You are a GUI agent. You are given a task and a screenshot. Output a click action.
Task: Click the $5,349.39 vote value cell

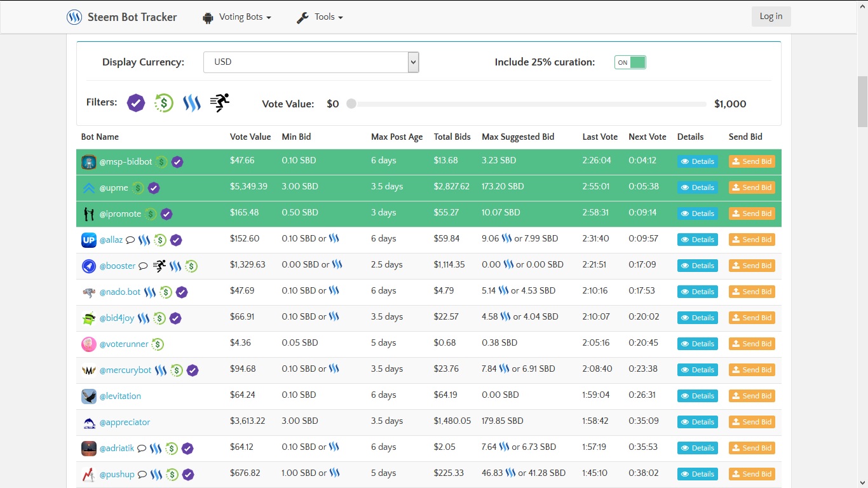(x=248, y=186)
